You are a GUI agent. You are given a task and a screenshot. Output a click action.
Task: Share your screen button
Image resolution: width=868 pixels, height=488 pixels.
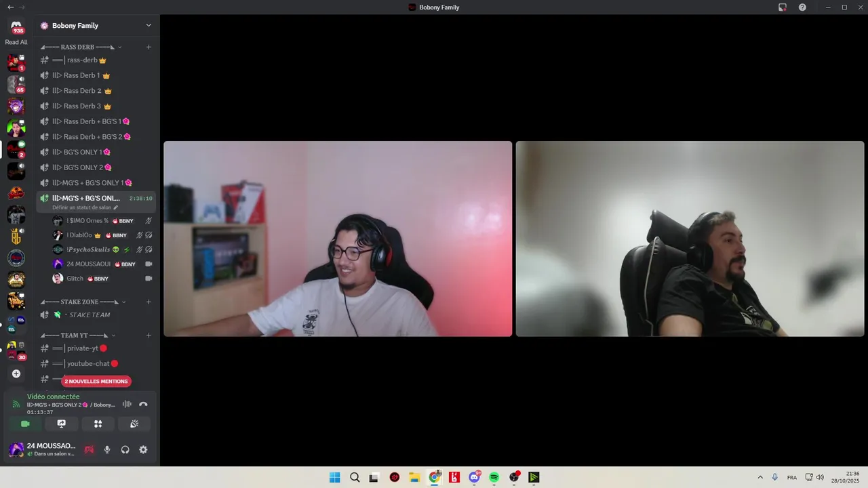point(62,424)
